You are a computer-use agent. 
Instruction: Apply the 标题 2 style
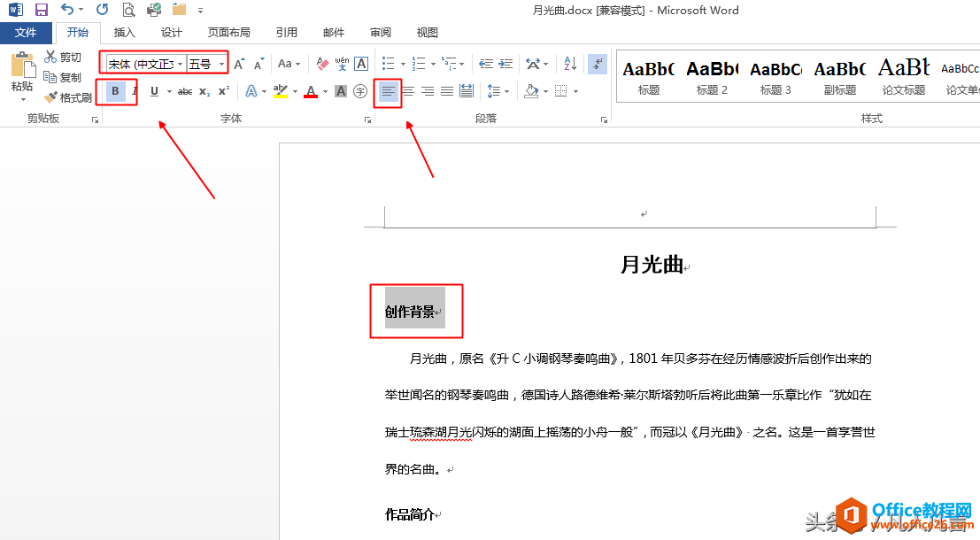point(713,77)
